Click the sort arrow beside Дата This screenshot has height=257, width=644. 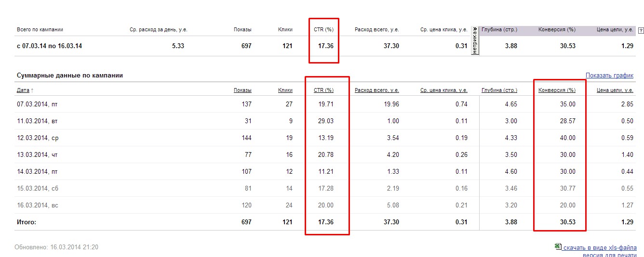(32, 90)
